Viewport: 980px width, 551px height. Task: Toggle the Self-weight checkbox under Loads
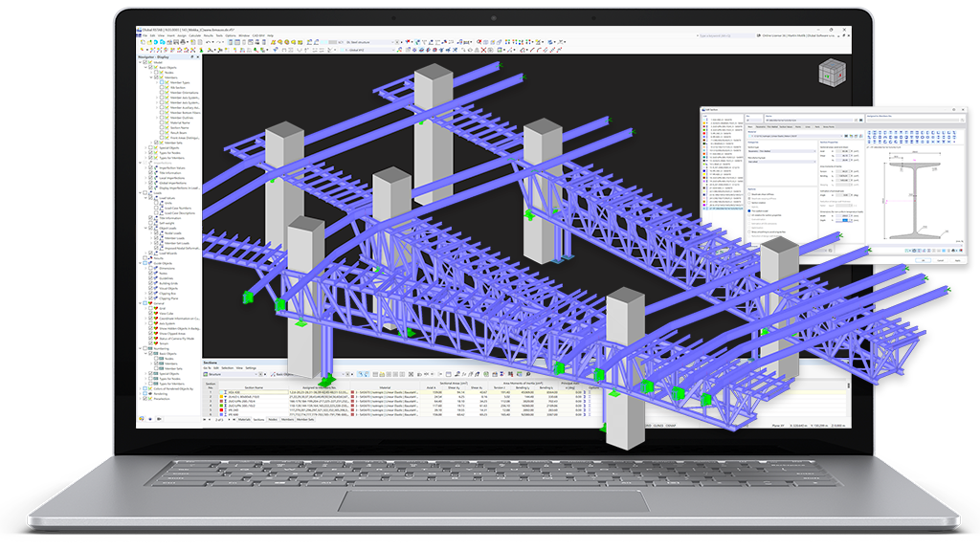click(x=150, y=223)
